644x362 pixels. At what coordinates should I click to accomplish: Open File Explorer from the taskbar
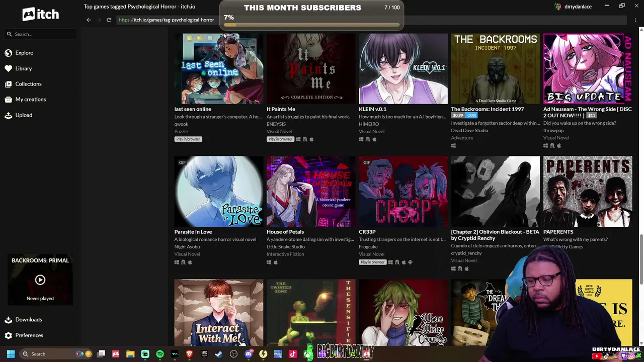coord(130,354)
